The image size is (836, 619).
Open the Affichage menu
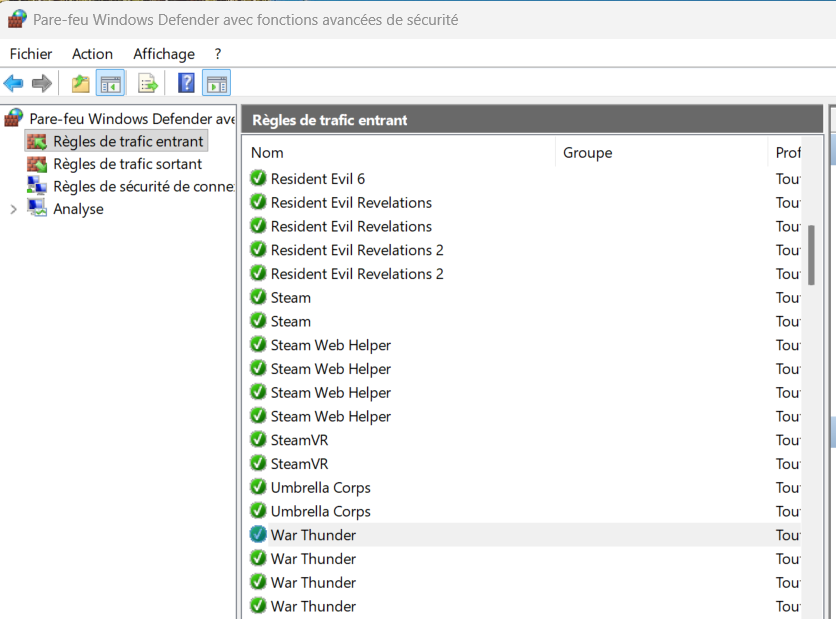click(x=164, y=54)
